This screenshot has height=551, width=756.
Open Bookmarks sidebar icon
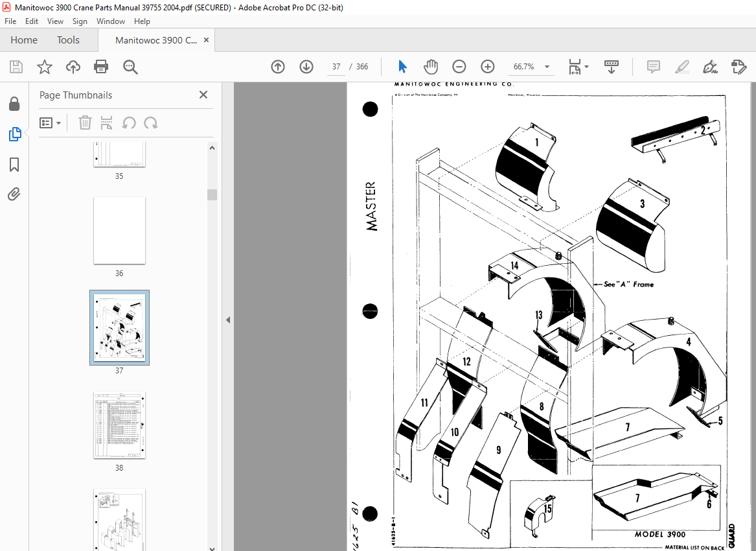point(14,165)
